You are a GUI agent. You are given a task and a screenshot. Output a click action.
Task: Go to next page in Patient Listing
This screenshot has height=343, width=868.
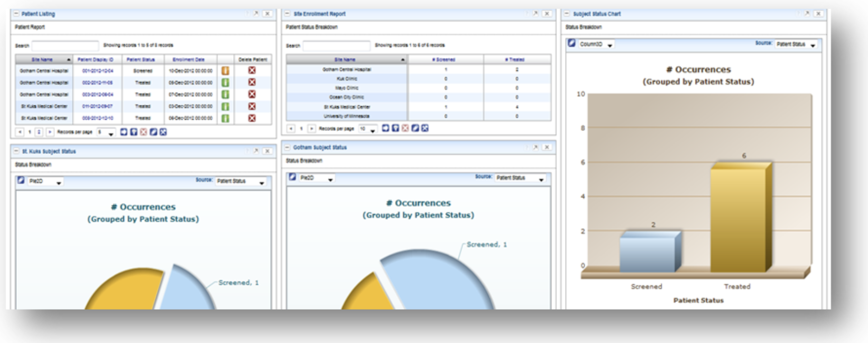click(x=50, y=132)
